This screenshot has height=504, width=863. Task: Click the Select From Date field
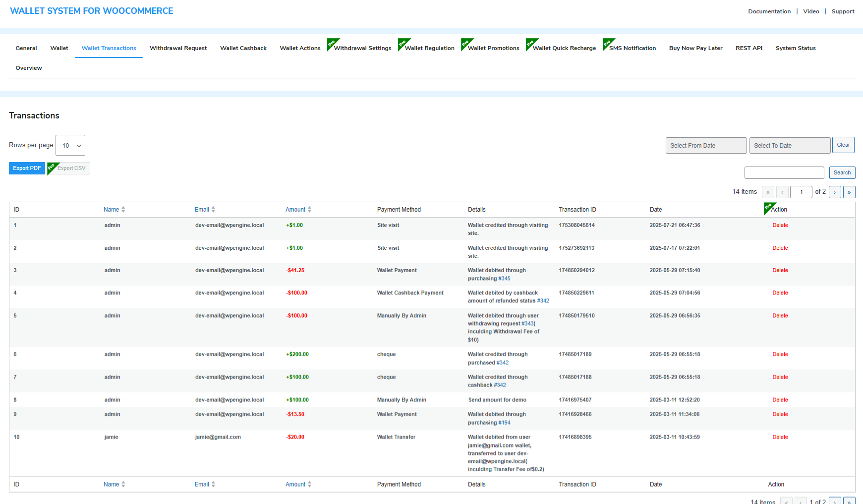[x=706, y=145]
